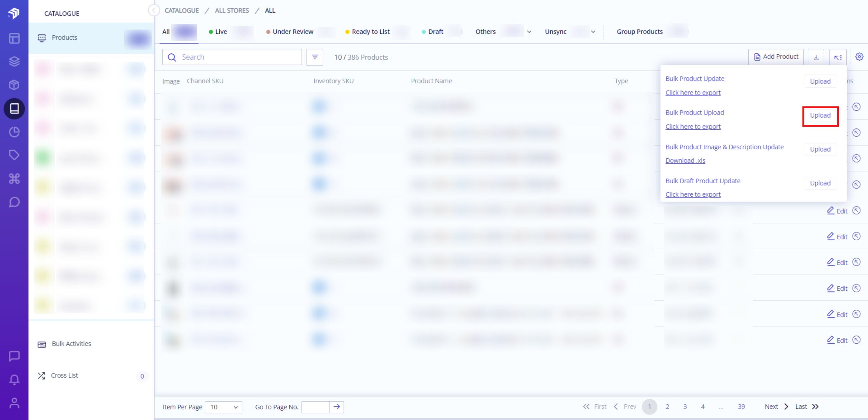The width and height of the screenshot is (868, 420).
Task: Open the round chat bubble icon
Action: tap(14, 202)
